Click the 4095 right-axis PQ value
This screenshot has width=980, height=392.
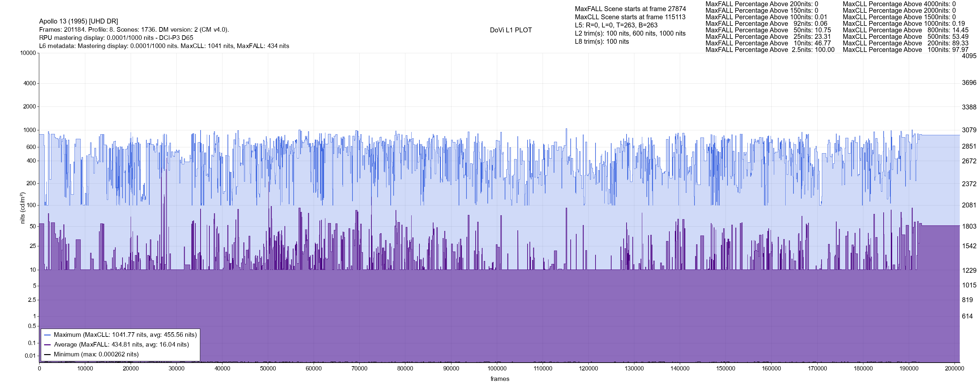(x=969, y=56)
